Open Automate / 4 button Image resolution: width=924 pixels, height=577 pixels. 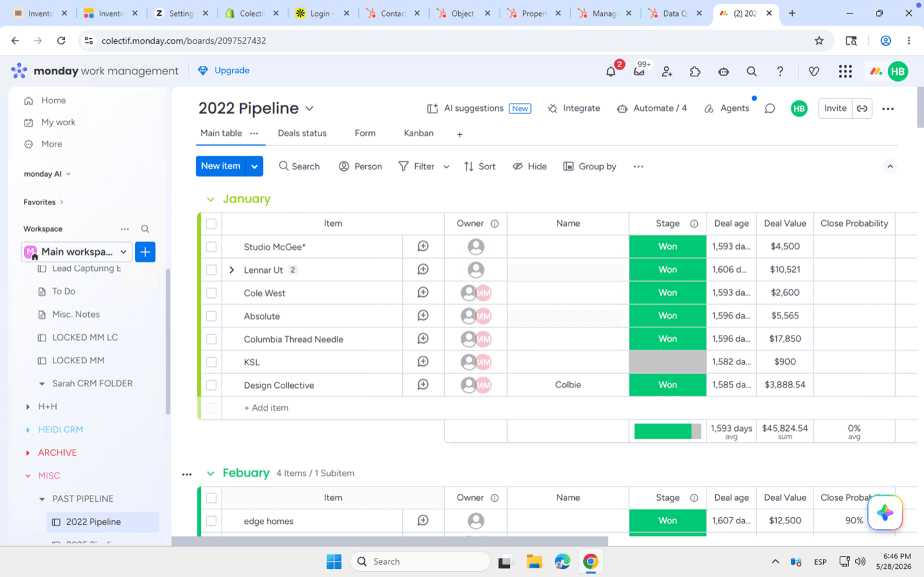pos(652,108)
